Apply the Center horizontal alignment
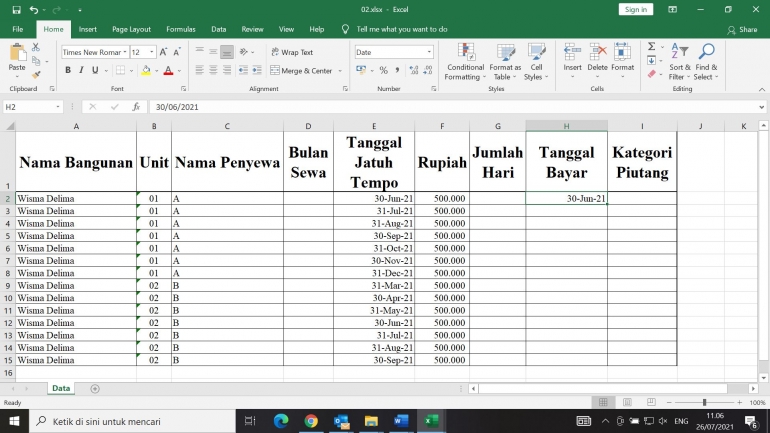The height and width of the screenshot is (433, 770). (x=213, y=71)
